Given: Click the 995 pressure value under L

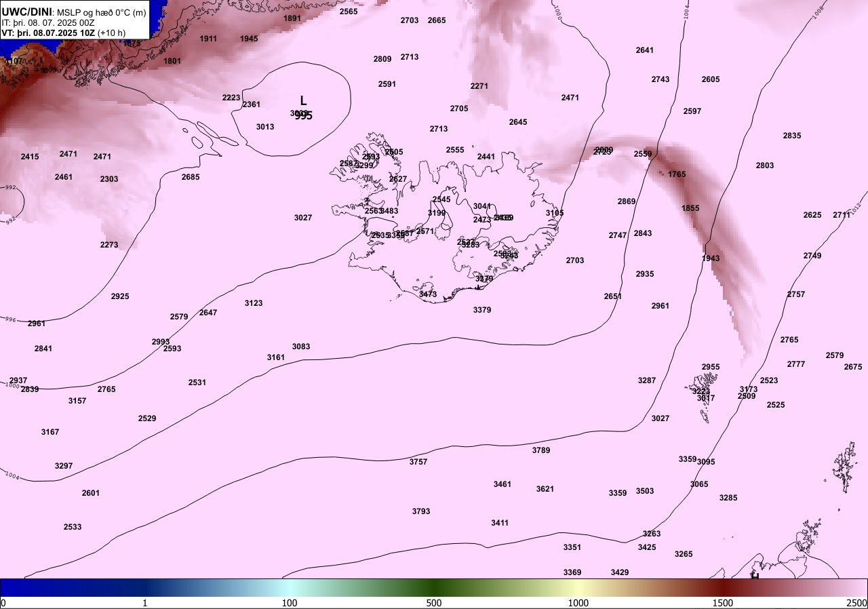Looking at the screenshot, I should [x=304, y=116].
